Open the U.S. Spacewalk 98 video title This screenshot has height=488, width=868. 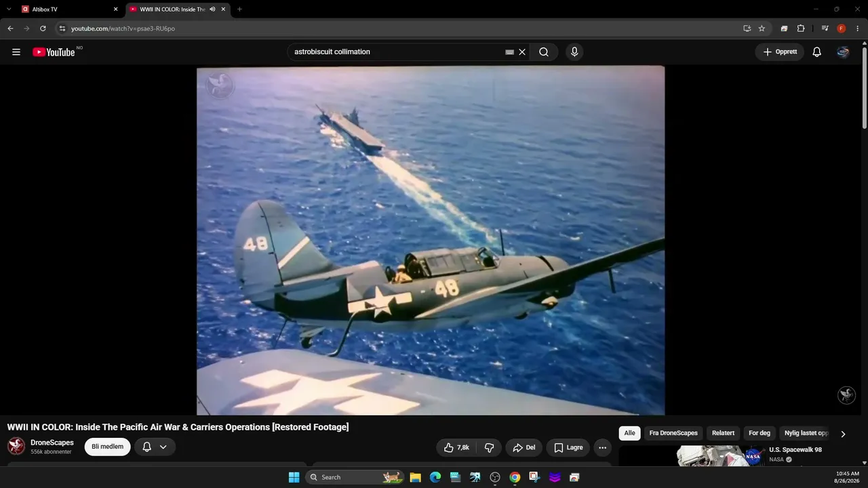[x=795, y=450]
